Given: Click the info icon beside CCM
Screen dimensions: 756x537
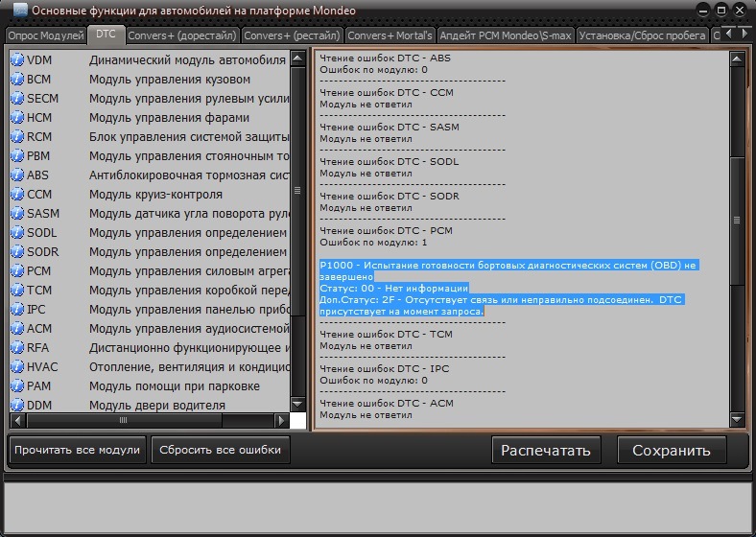Looking at the screenshot, I should 17,195.
